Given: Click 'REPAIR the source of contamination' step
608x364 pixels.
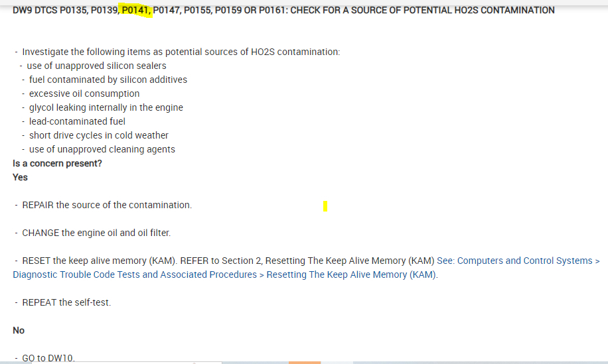Looking at the screenshot, I should point(107,205).
